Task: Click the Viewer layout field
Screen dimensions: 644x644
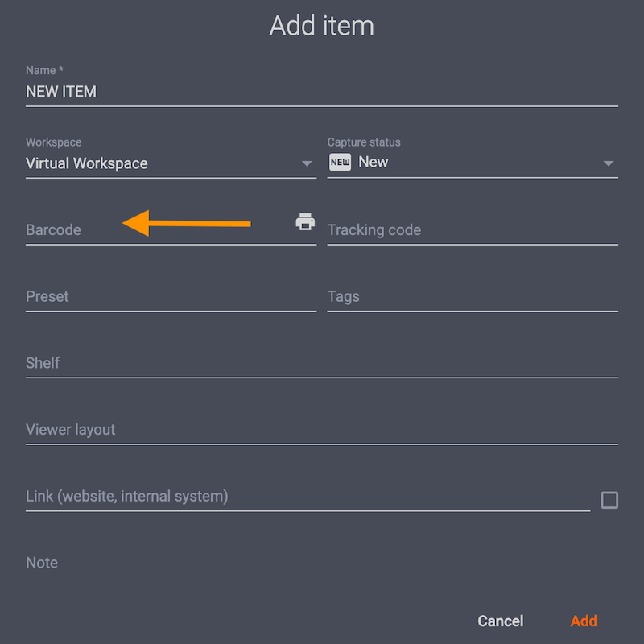Action: tap(322, 430)
